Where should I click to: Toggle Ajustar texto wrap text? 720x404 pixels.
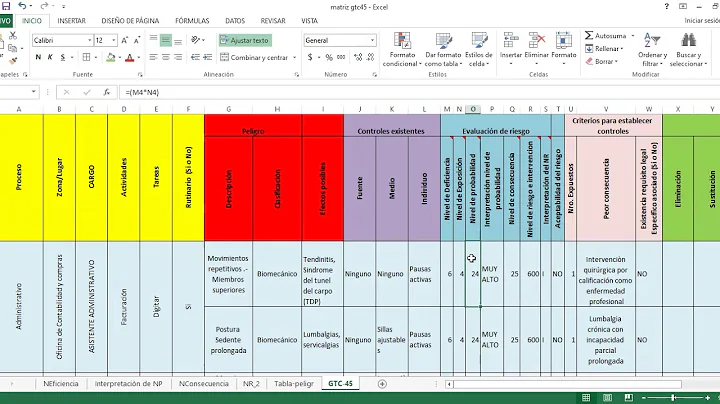[x=245, y=40]
